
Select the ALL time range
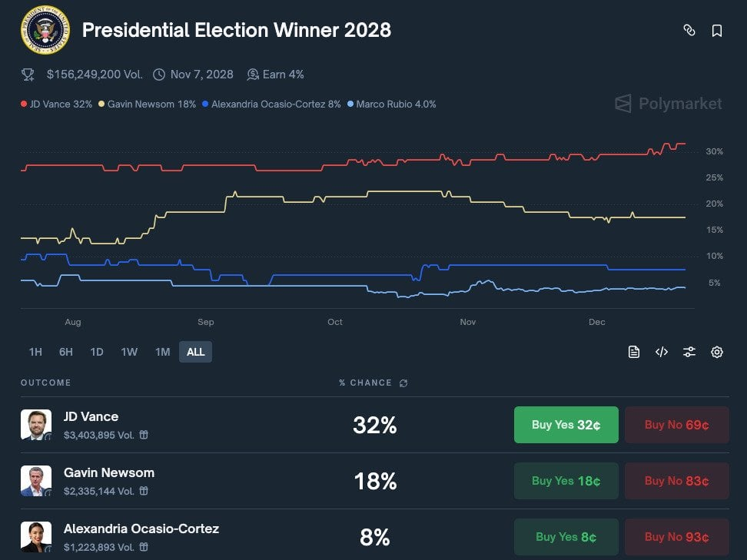point(196,352)
